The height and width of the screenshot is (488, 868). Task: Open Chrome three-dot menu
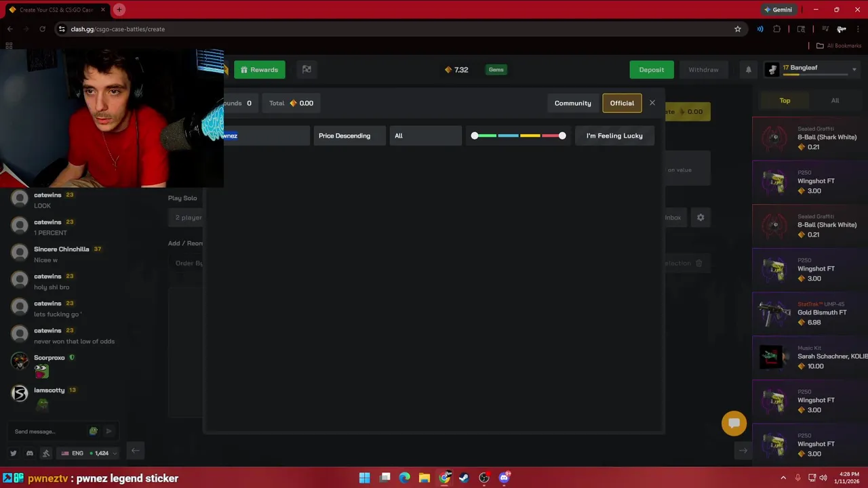(859, 29)
